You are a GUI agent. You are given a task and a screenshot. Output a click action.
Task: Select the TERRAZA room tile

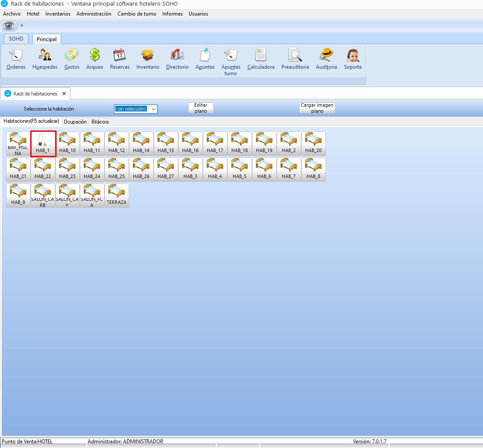coord(117,196)
